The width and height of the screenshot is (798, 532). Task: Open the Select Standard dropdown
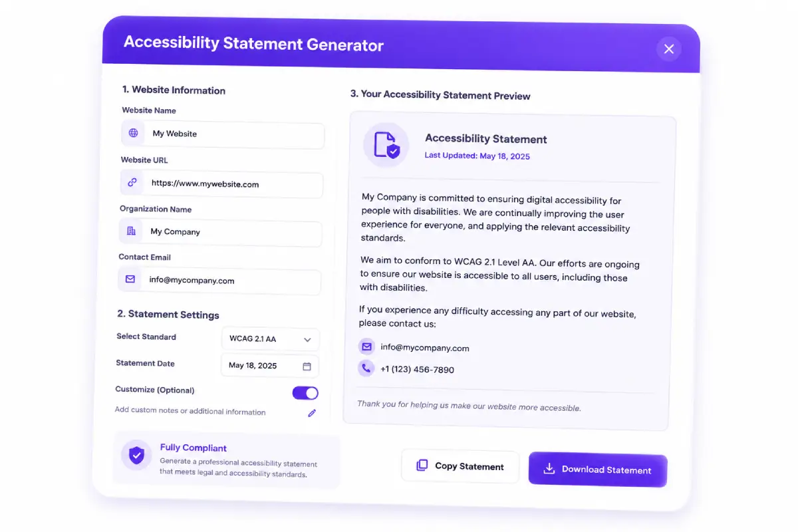point(270,339)
